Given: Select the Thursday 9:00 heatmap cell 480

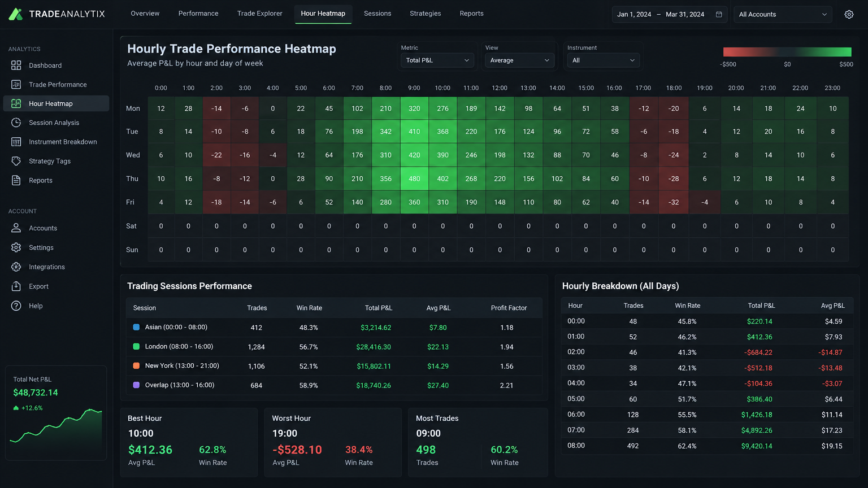Looking at the screenshot, I should coord(414,178).
